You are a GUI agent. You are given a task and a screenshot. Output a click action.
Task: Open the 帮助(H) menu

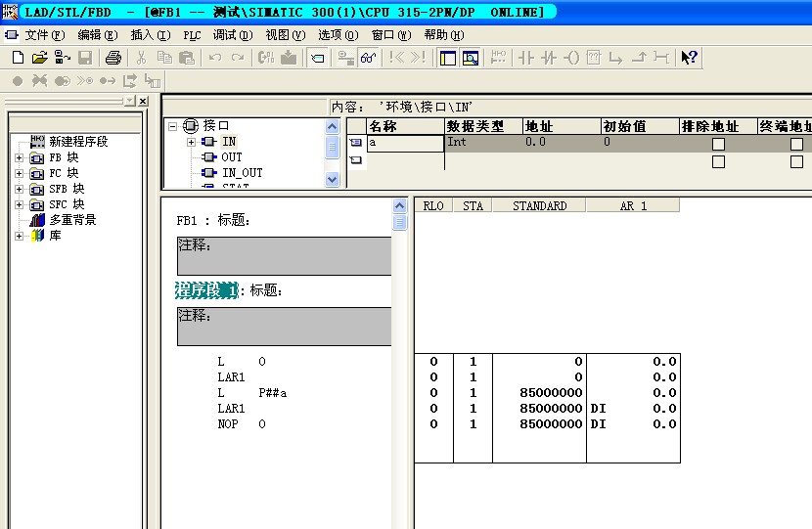pyautogui.click(x=444, y=34)
